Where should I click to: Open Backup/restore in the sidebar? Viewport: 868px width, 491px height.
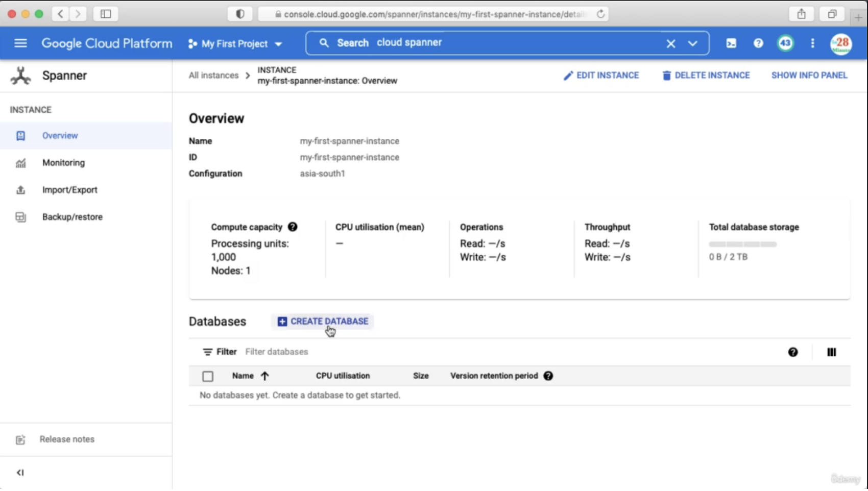tap(86, 217)
